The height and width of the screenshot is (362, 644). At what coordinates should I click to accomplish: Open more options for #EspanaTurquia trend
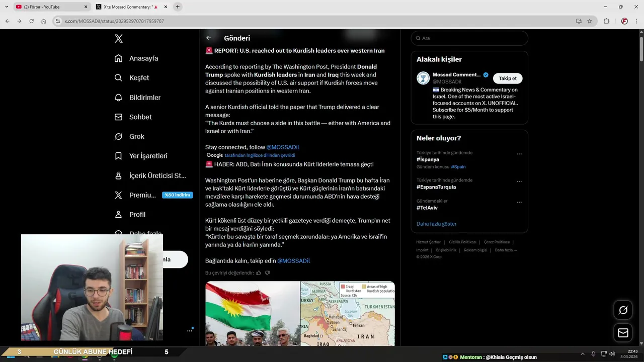[519, 182]
